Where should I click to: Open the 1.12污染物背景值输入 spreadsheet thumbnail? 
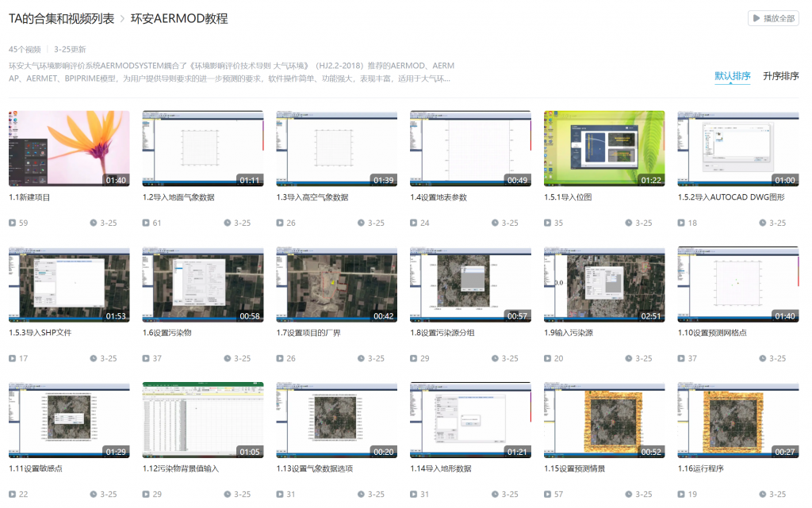(202, 420)
